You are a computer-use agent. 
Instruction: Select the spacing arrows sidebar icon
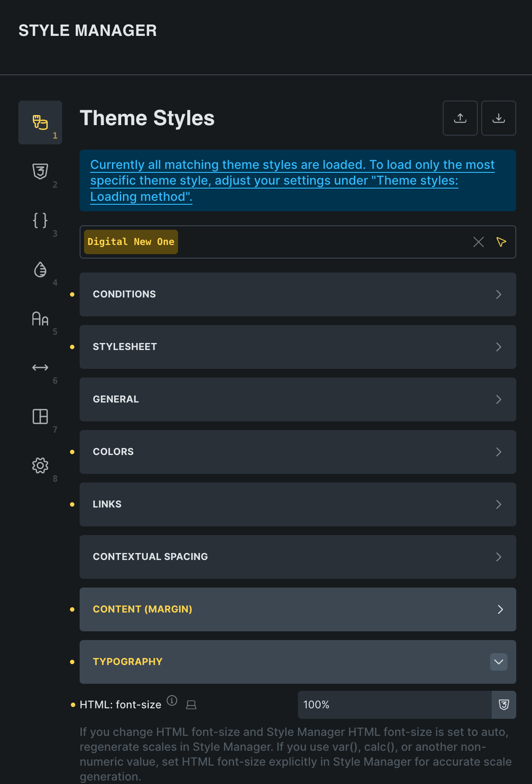click(x=40, y=367)
